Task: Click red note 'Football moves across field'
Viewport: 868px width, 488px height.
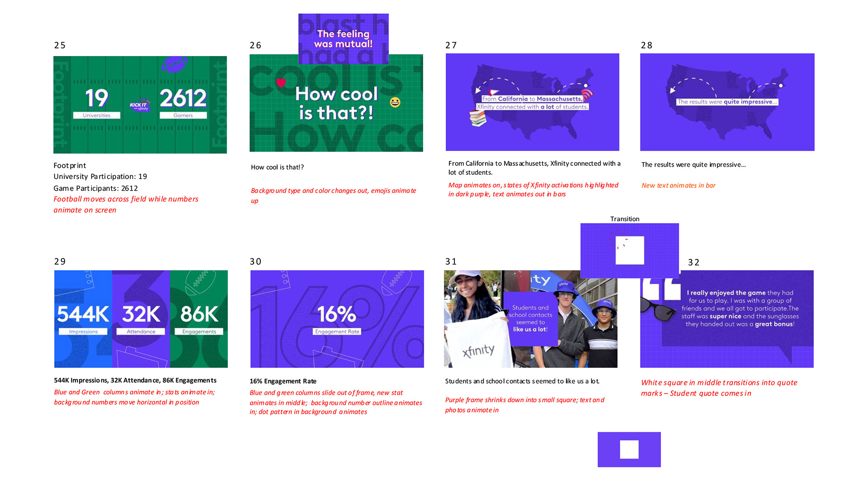Action: click(126, 204)
